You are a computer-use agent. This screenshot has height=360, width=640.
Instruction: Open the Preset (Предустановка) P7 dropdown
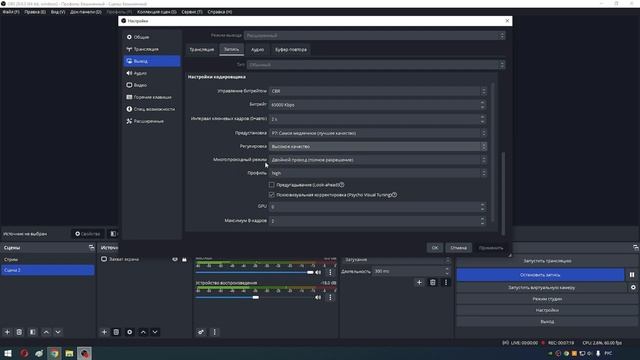(378, 133)
